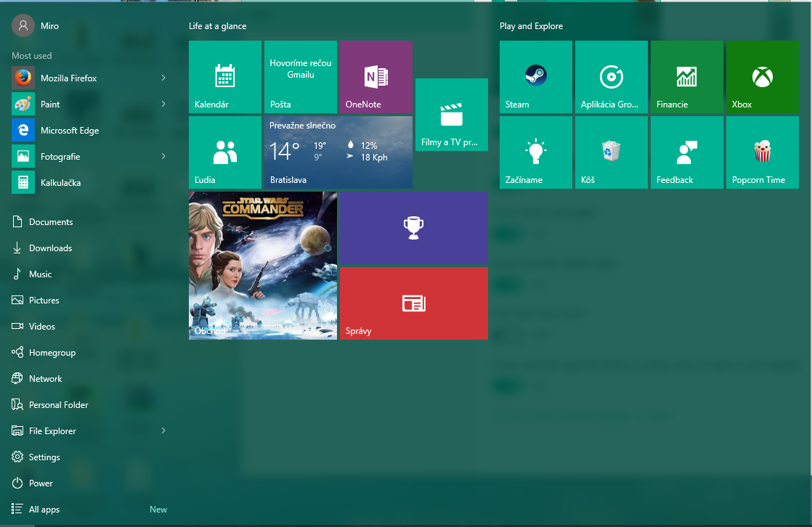This screenshot has height=527, width=812.
Task: Open the Feedback tile
Action: pyautogui.click(x=686, y=152)
